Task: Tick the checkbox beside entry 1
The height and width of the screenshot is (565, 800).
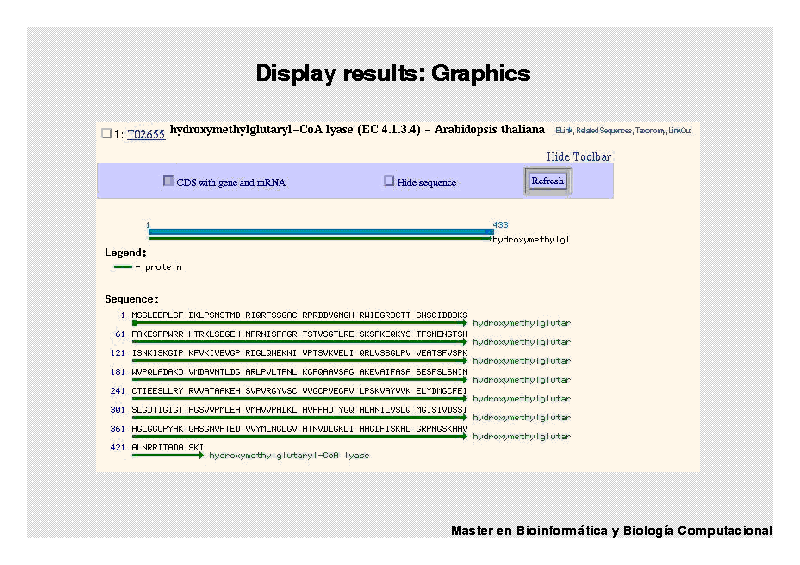Action: [x=106, y=133]
